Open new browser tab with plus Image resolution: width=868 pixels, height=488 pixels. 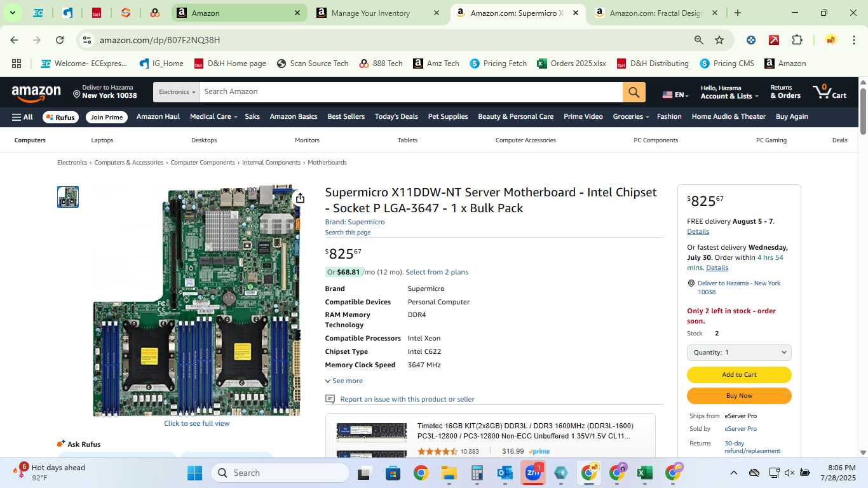coord(737,13)
